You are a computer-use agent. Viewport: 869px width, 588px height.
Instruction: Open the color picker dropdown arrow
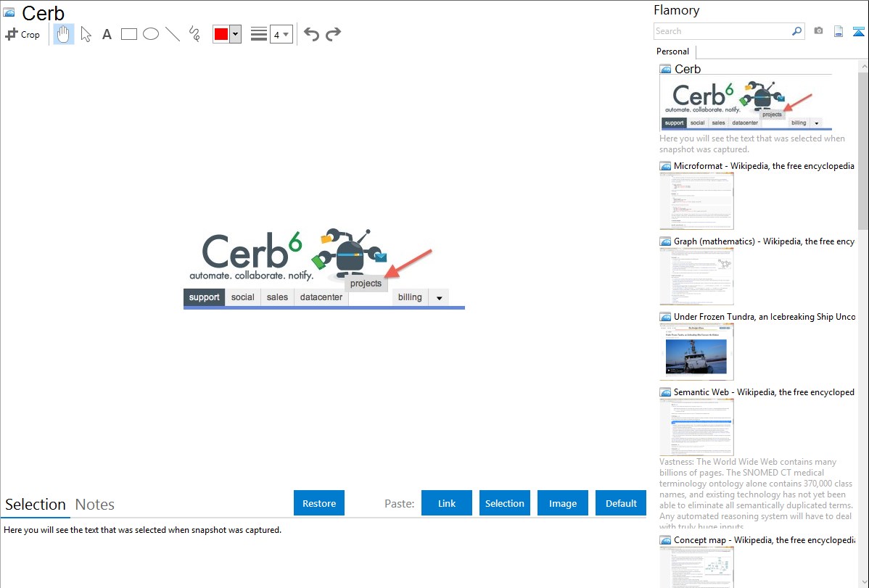tap(236, 34)
